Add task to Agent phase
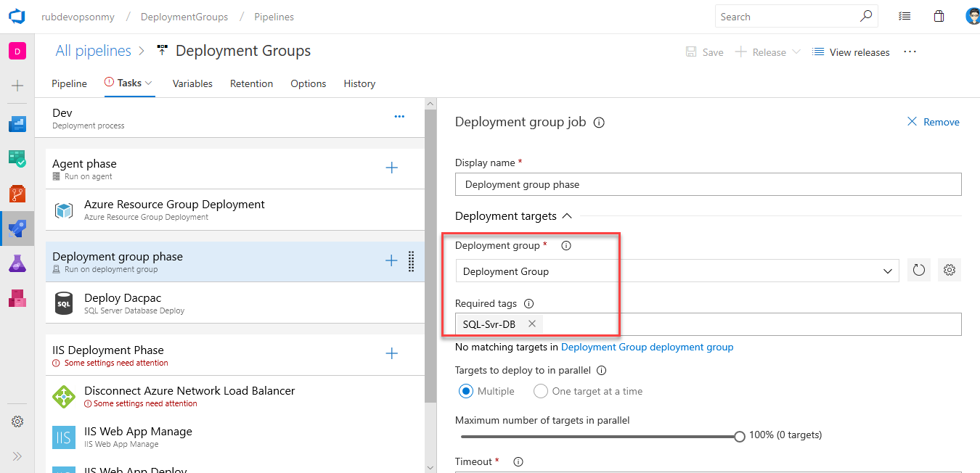980x473 pixels. click(x=391, y=168)
